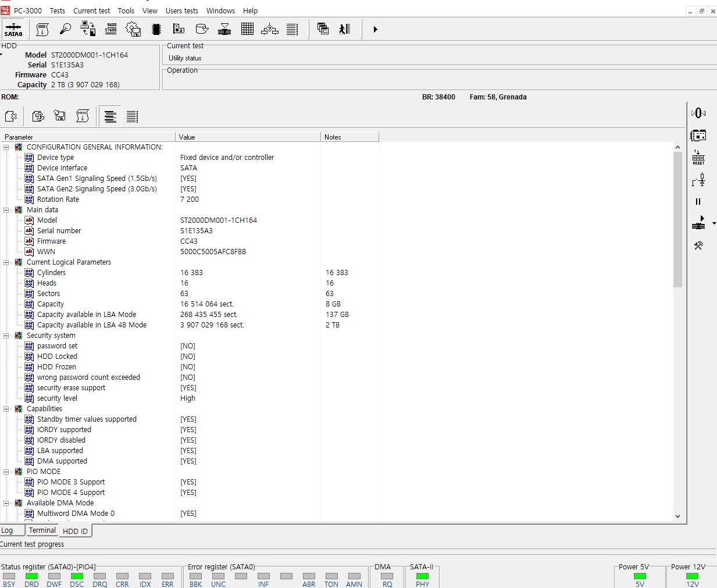Open the dropdown arrow beside the spindle icon
Screen dimensions: 717x588
714,223
